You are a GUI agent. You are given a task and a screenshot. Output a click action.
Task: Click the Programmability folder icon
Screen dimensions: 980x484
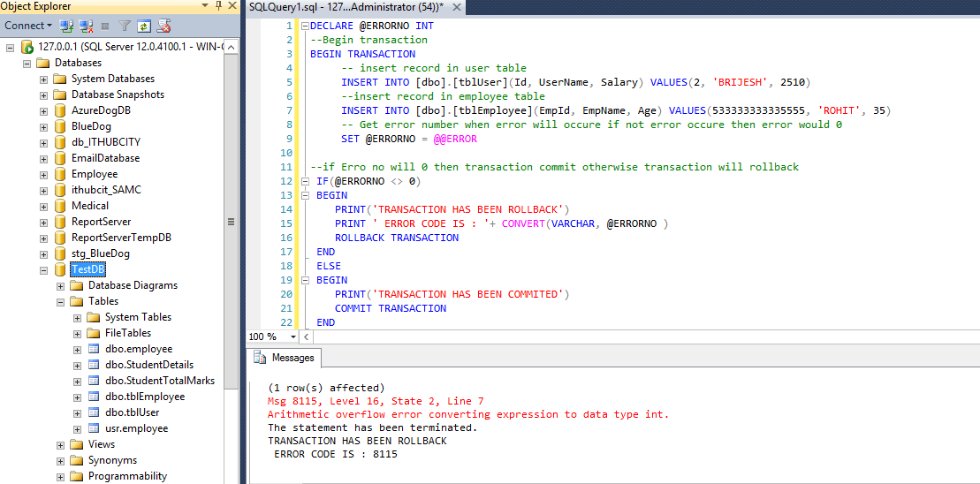[77, 476]
